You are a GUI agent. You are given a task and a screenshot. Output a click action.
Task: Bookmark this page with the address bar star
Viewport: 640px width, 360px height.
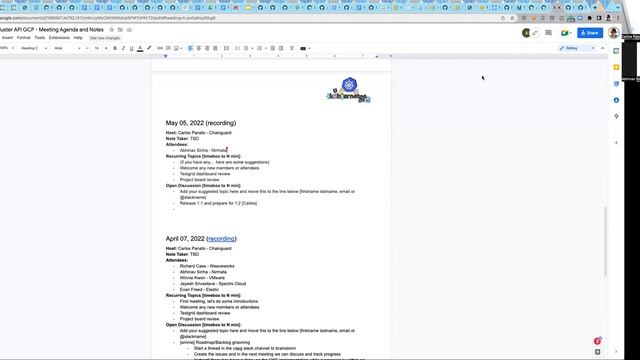[512, 18]
